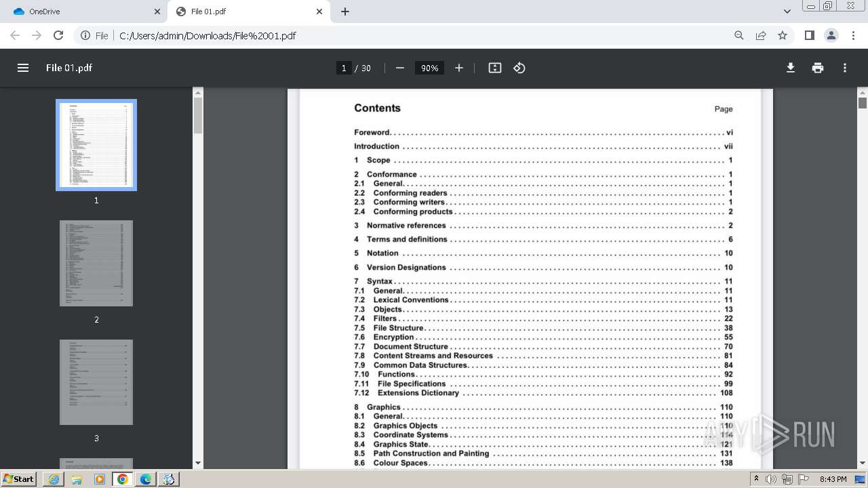Open the Chrome profile avatar
This screenshot has width=868, height=488.
pos(831,35)
